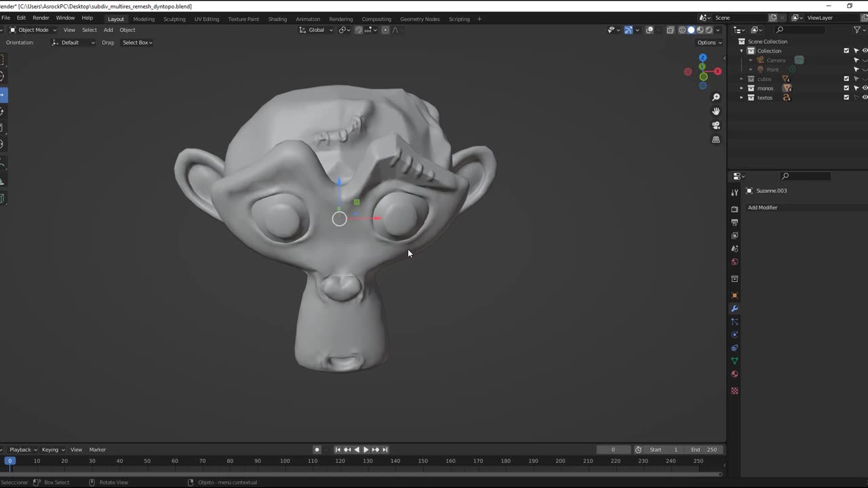Switch to wireframe viewport shading
The height and width of the screenshot is (488, 868).
(682, 30)
